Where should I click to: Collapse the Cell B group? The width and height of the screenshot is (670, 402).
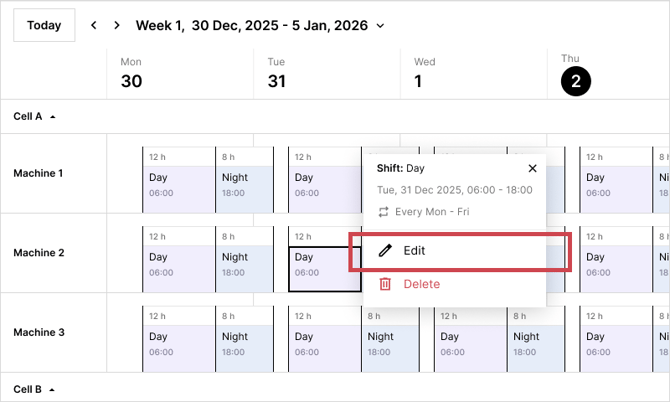pyautogui.click(x=52, y=388)
